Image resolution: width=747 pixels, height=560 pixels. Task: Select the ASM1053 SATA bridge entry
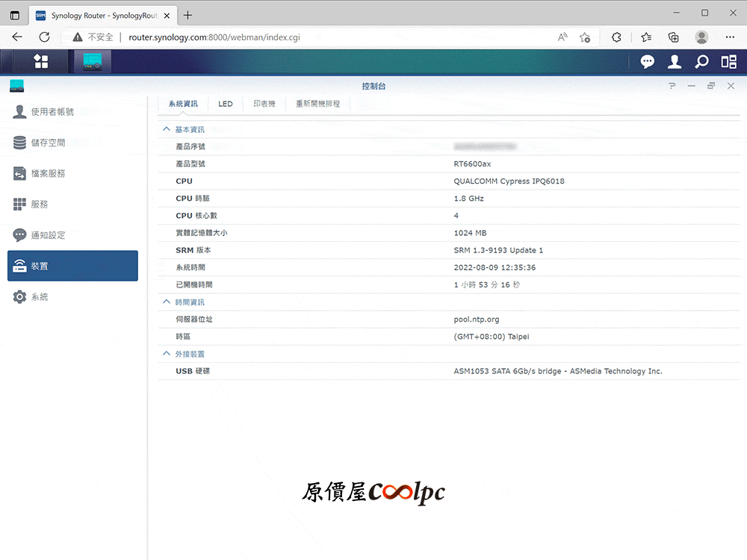tap(558, 371)
